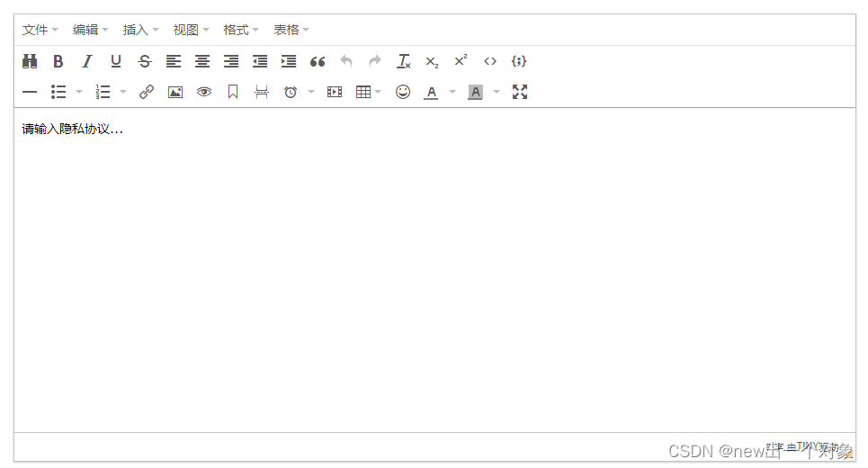Insert date and time with clock icon
This screenshot has height=468, width=868.
[291, 92]
